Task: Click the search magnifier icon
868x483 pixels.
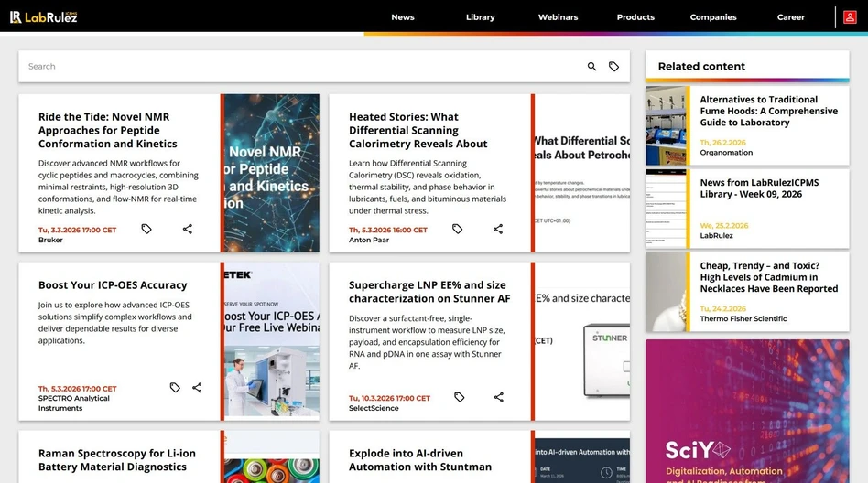Action: pyautogui.click(x=591, y=67)
